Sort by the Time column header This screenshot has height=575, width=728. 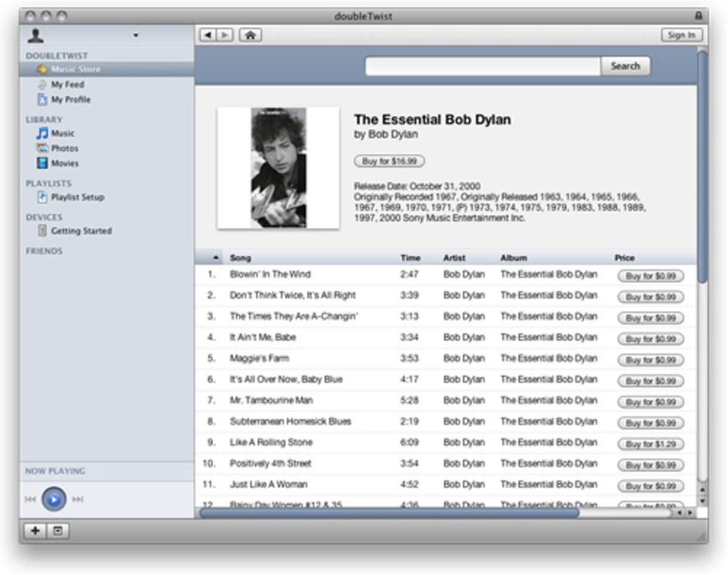pyautogui.click(x=410, y=258)
